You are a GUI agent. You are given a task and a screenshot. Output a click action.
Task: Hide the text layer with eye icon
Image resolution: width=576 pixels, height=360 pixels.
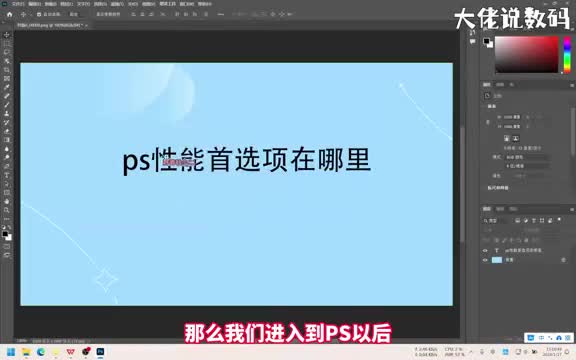pos(485,251)
